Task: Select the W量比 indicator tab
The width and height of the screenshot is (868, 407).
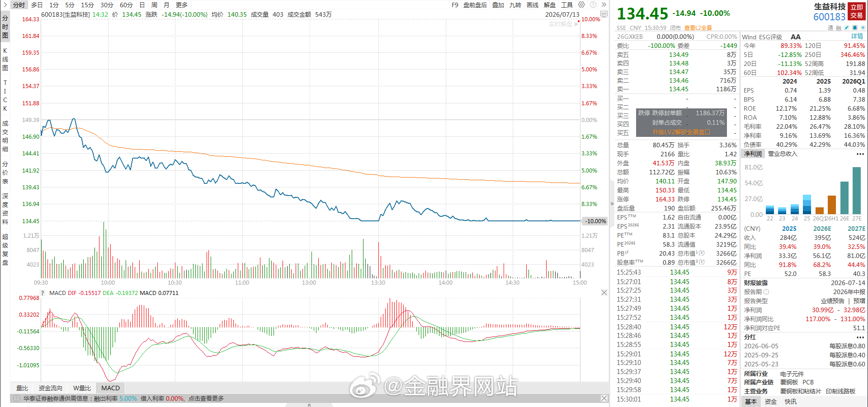Action: pyautogui.click(x=82, y=388)
